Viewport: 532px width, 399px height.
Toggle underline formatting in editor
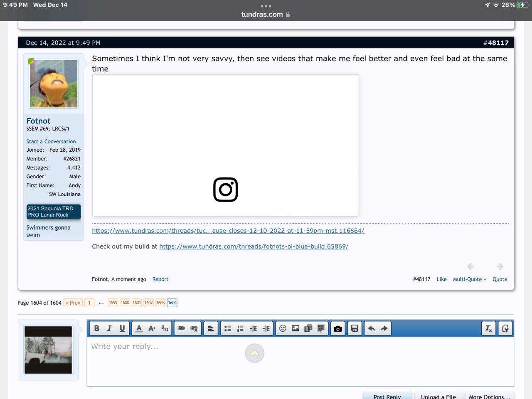click(122, 328)
